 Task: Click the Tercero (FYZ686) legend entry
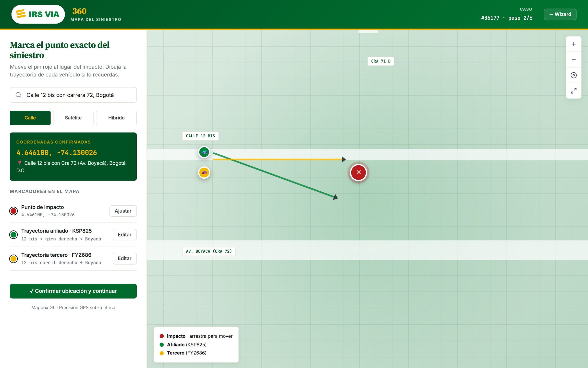pos(183,353)
